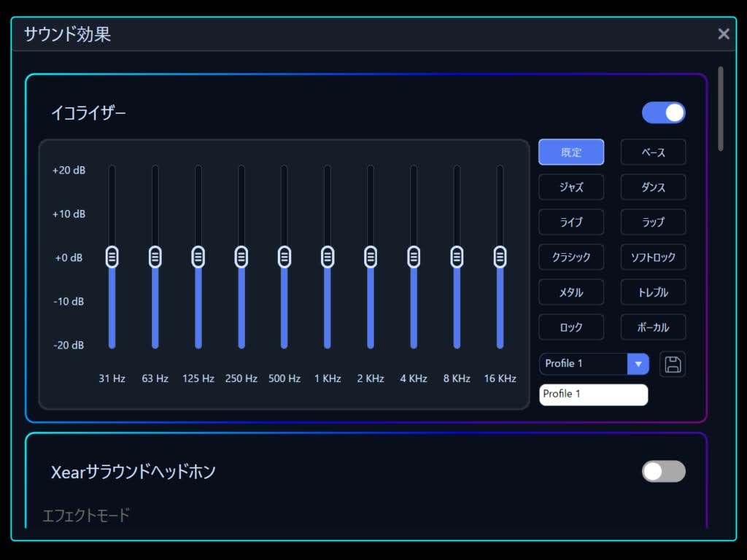Apply the トレブル preset

(x=653, y=292)
